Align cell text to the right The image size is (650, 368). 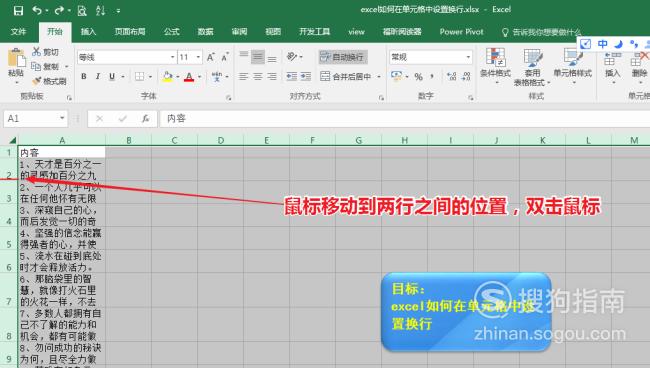coord(272,76)
